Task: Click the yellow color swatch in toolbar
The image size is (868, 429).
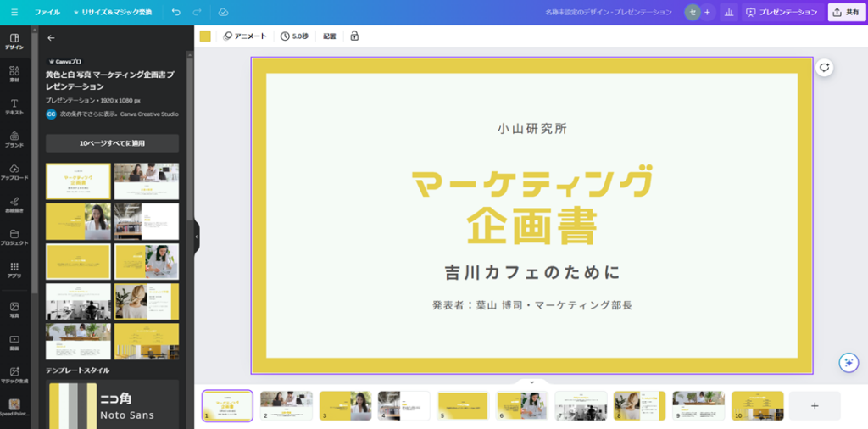Action: coord(205,36)
